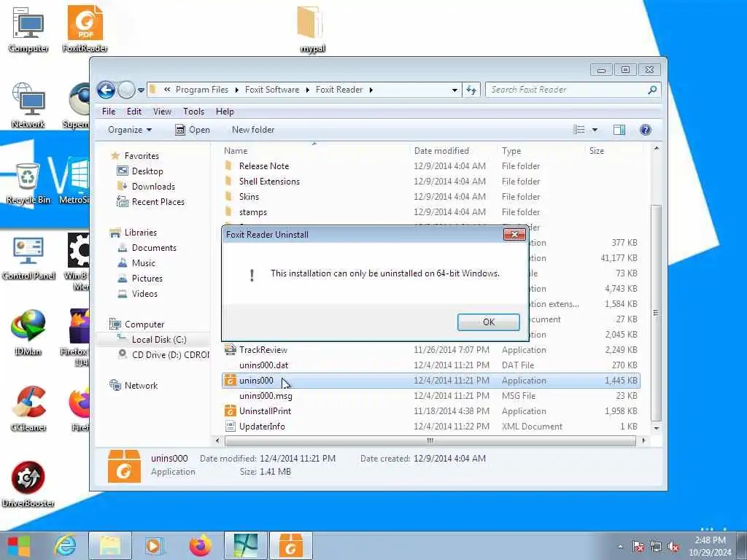The width and height of the screenshot is (747, 560).
Task: Select Pictures under Libraries
Action: (x=147, y=278)
